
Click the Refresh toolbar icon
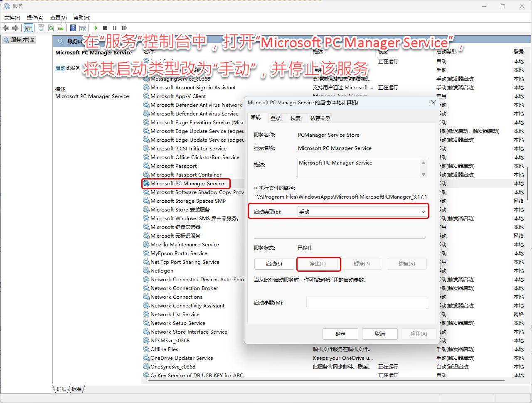(51, 28)
